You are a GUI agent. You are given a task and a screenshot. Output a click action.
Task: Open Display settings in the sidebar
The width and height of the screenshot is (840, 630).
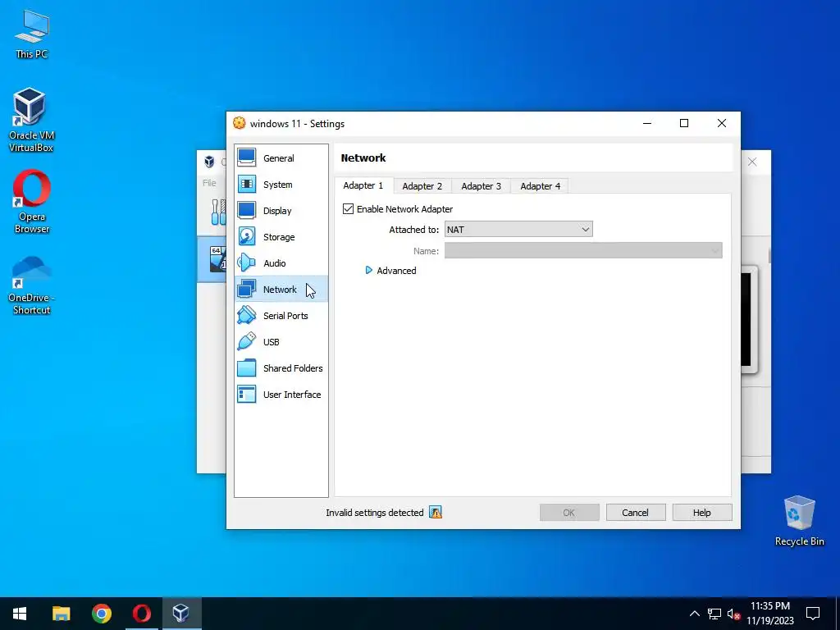pyautogui.click(x=281, y=211)
